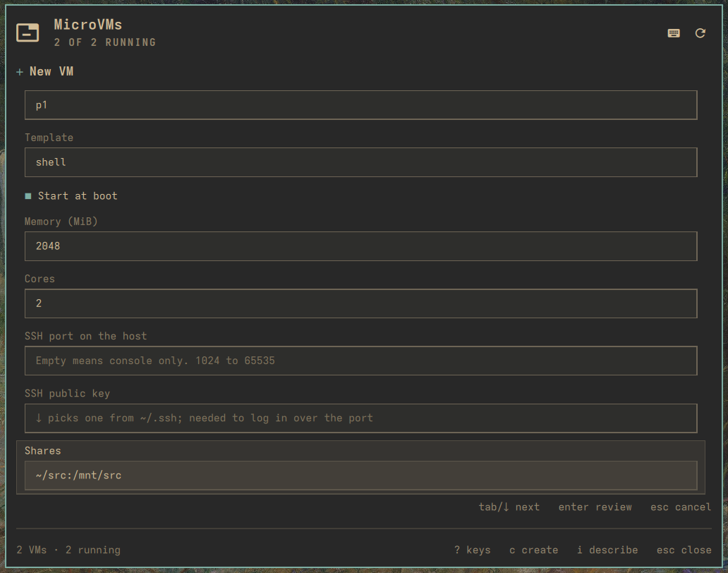Click the SSH port on the host label
The height and width of the screenshot is (573, 728).
click(x=85, y=336)
